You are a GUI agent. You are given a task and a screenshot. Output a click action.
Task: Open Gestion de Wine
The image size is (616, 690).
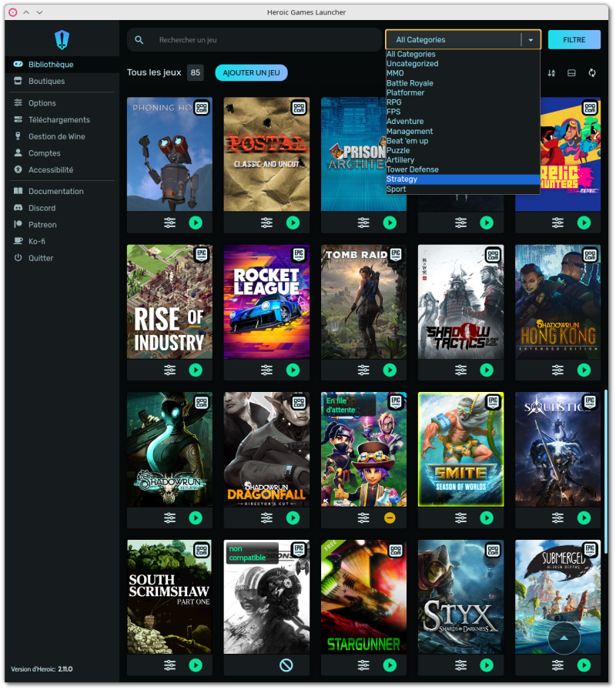(x=62, y=137)
